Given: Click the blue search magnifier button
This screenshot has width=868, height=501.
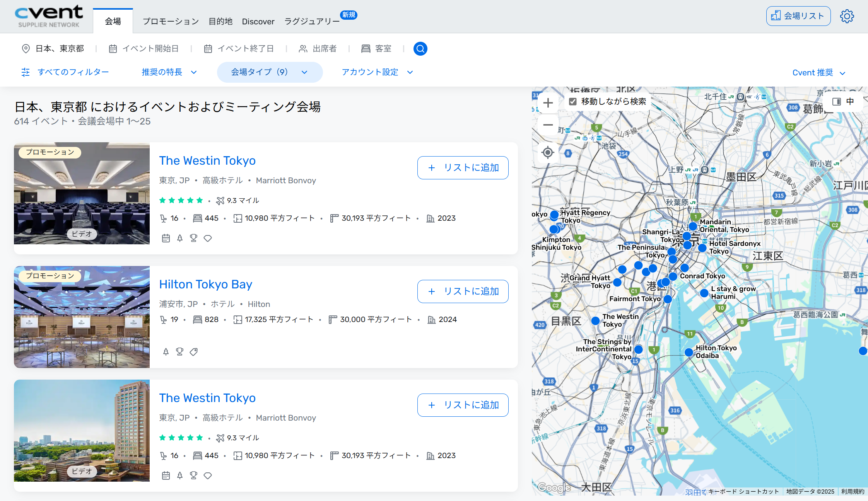Looking at the screenshot, I should pyautogui.click(x=420, y=49).
